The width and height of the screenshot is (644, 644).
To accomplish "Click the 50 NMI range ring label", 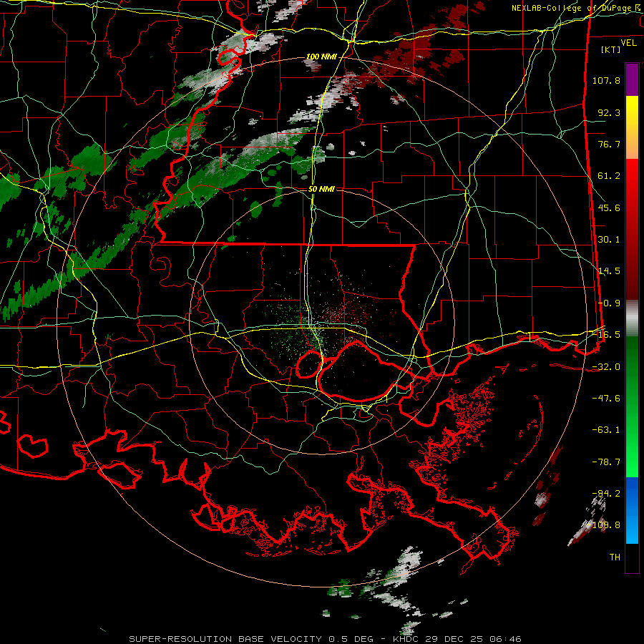I will click(321, 190).
